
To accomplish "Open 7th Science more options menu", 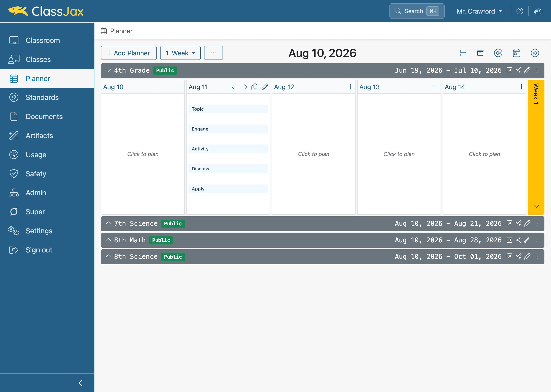I will 537,223.
